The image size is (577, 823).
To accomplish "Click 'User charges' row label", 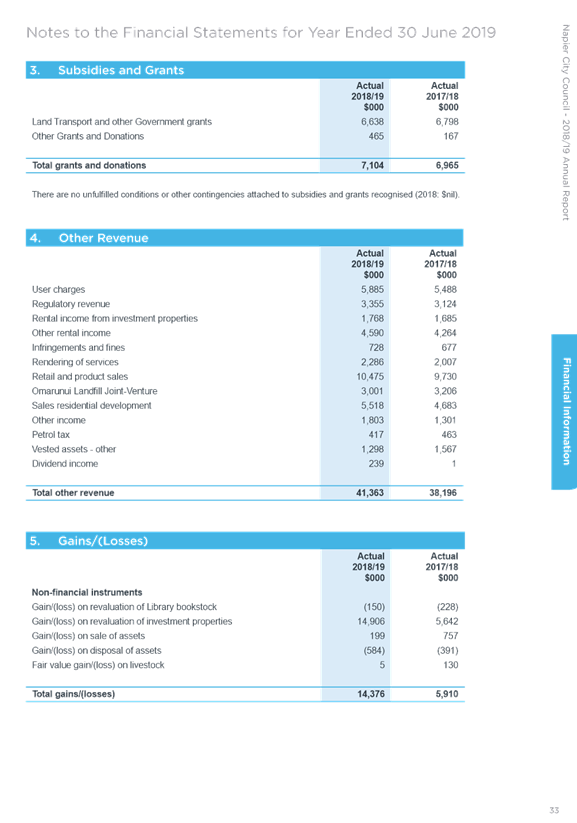I will (58, 290).
